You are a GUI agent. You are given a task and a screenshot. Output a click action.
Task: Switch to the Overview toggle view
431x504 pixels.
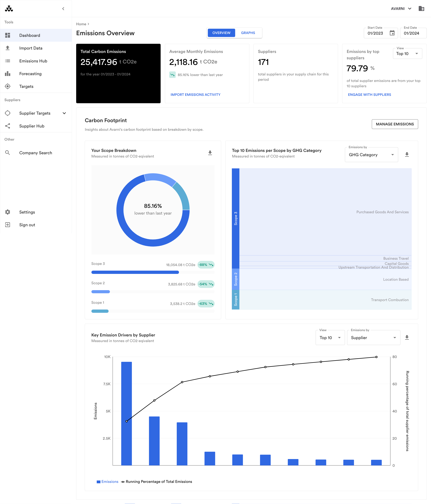pos(221,33)
